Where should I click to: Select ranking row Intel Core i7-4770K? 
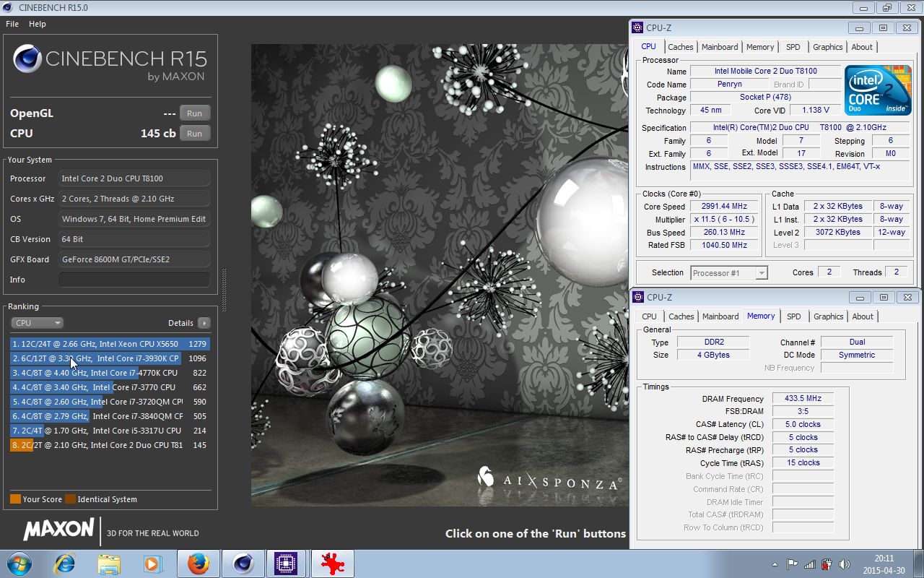110,373
